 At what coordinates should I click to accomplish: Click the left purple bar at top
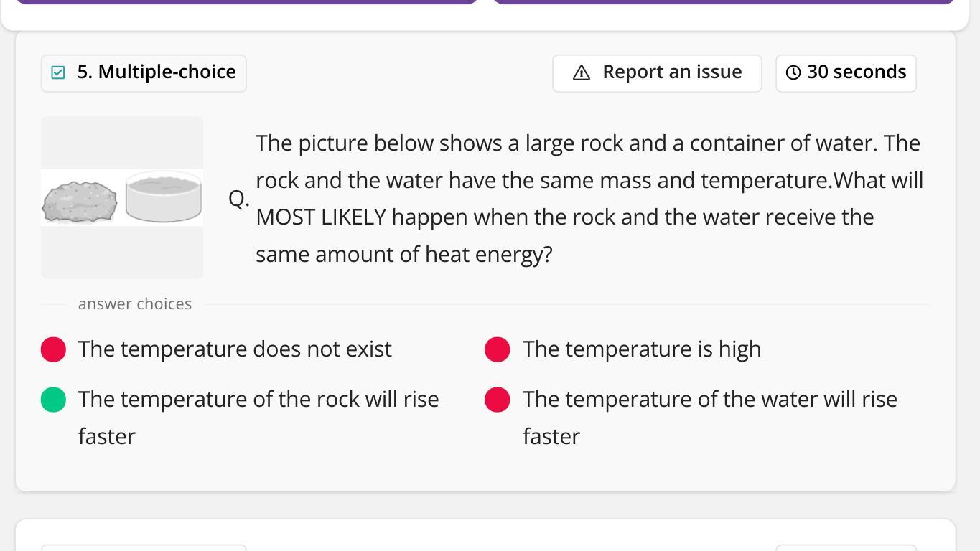click(246, 1)
